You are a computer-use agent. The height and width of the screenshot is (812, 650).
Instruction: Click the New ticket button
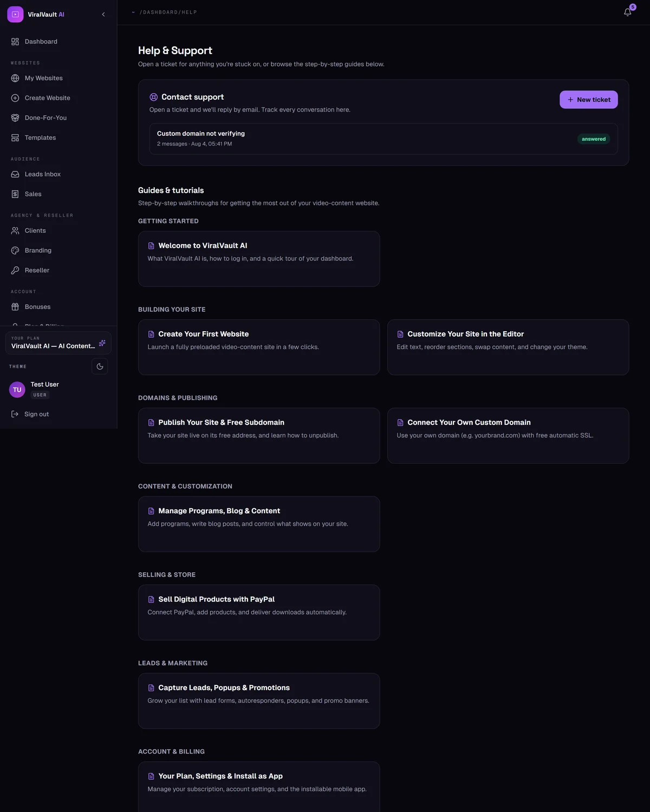[589, 100]
